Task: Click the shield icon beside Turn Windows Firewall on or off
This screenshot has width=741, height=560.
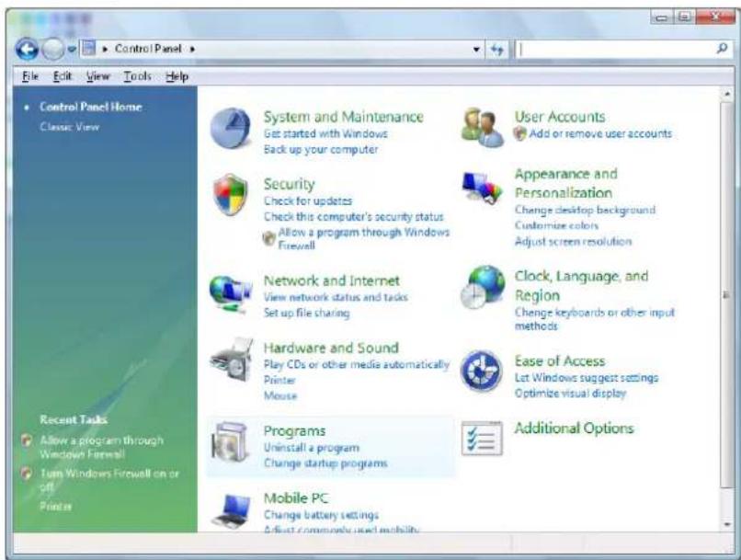Action: coord(27,473)
